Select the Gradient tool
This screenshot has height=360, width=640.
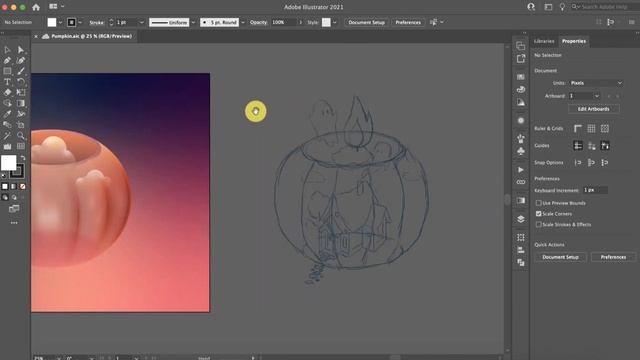tap(20, 103)
